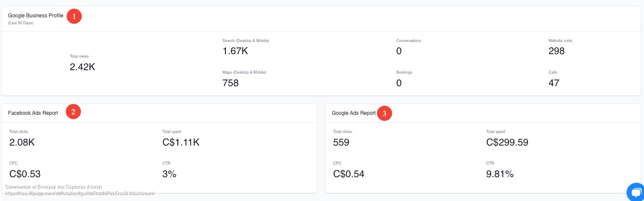Image resolution: width=644 pixels, height=201 pixels.
Task: Open the chat widget bubble icon
Action: pyautogui.click(x=635, y=192)
